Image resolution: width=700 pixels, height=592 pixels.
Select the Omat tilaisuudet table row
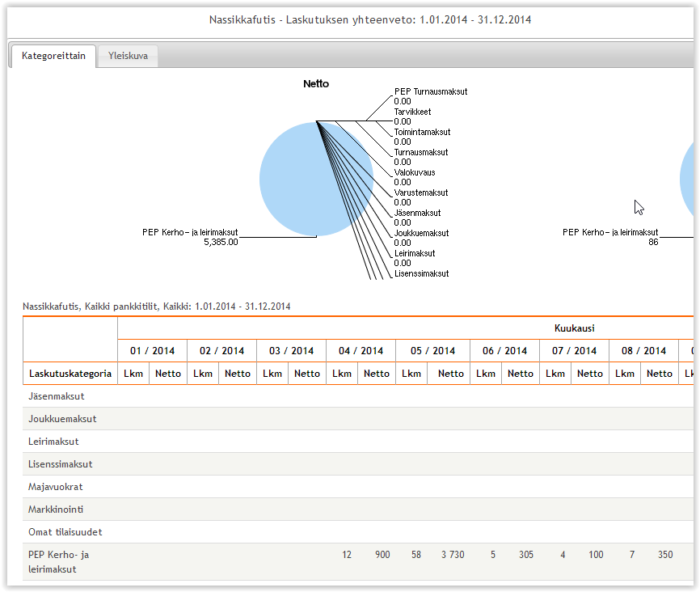[x=358, y=532]
